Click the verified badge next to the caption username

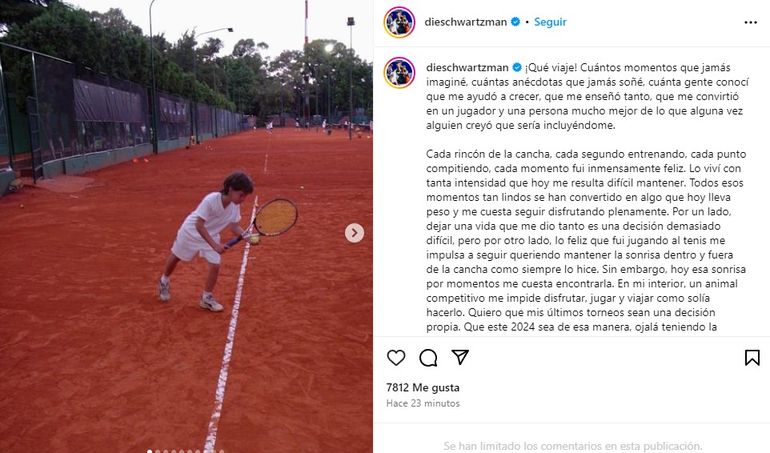click(517, 67)
